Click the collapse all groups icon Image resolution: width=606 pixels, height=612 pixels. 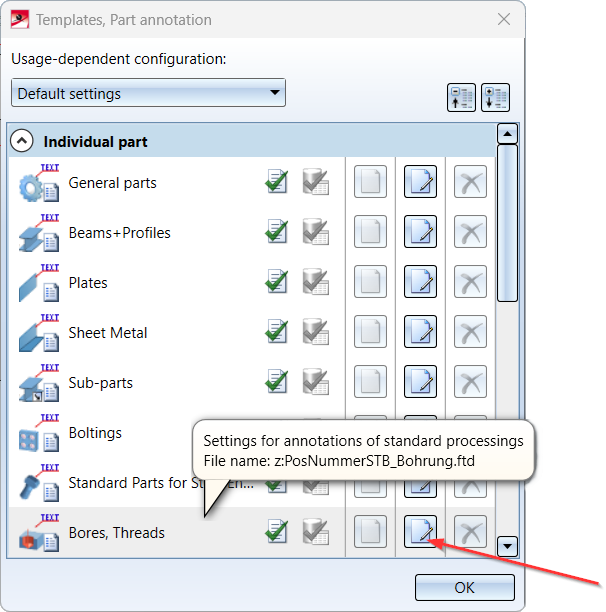point(461,98)
